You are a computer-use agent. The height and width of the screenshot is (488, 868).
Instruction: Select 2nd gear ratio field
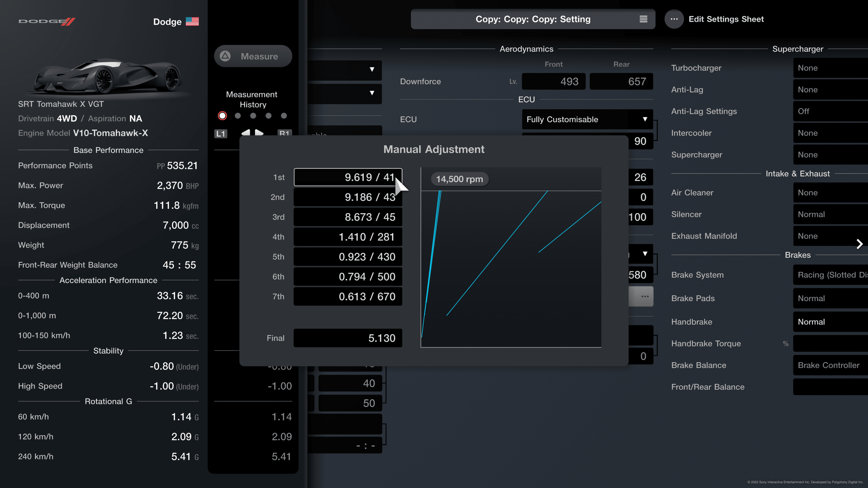coord(348,197)
